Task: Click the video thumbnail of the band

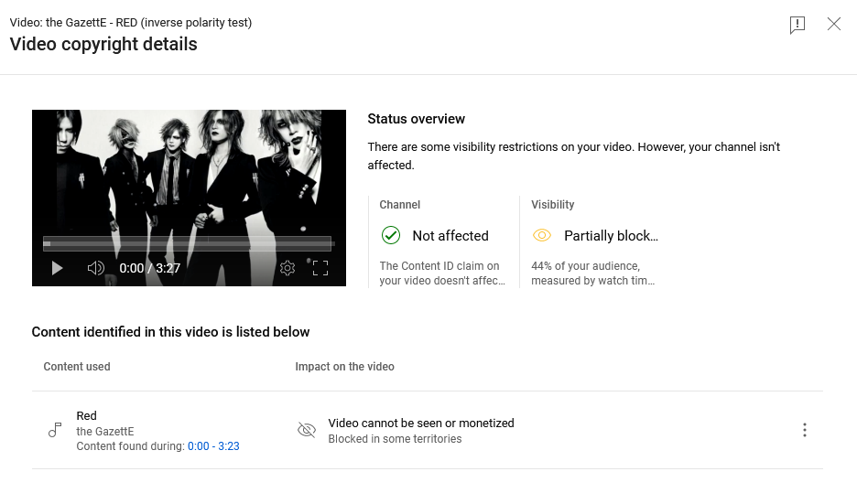Action: [189, 175]
